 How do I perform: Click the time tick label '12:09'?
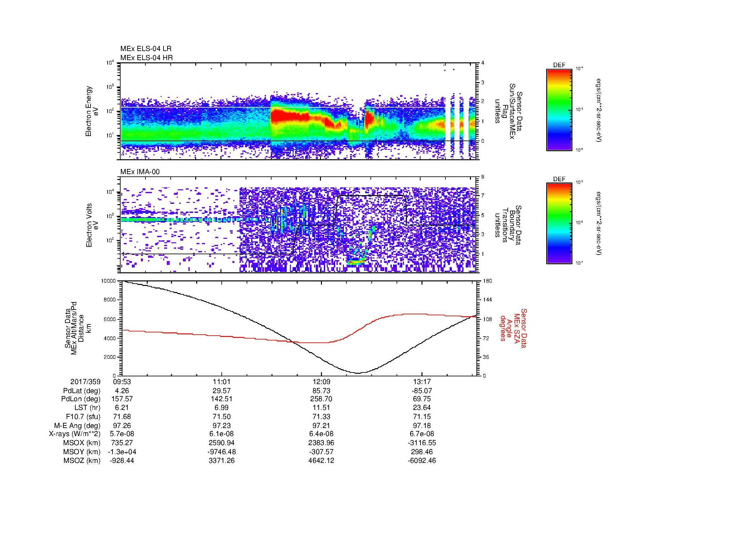(x=321, y=382)
